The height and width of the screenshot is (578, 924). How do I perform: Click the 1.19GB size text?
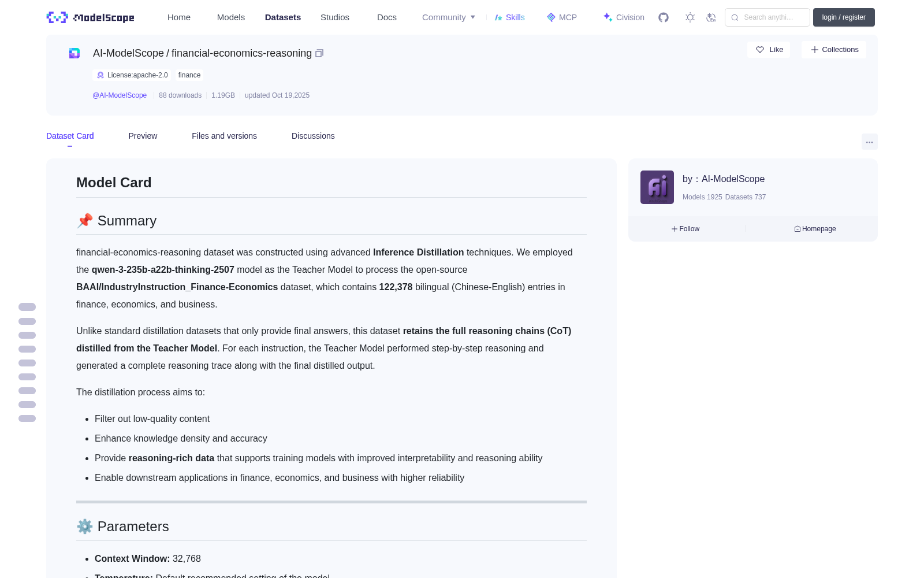(x=223, y=95)
